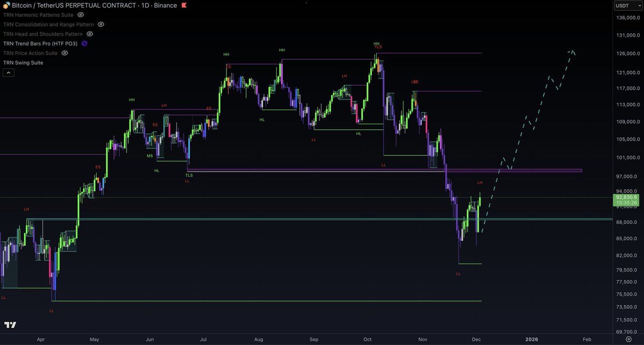Click the Aug label on the time axis
The width and height of the screenshot is (644, 345).
259,340
